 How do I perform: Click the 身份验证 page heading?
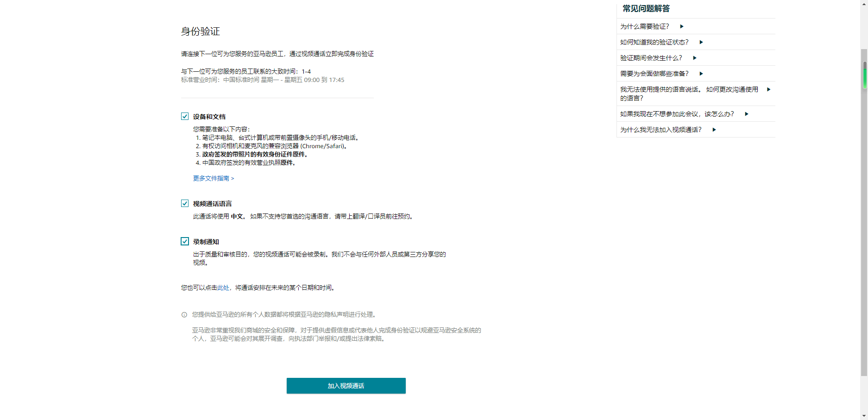point(200,31)
